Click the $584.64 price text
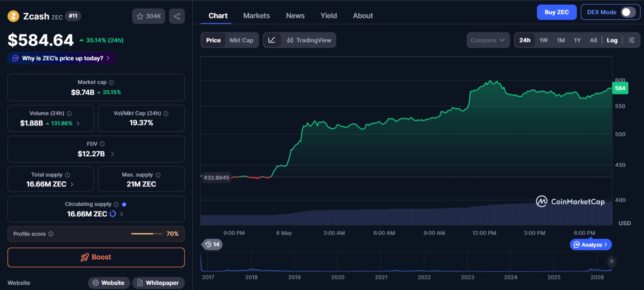644x290 pixels. 41,40
